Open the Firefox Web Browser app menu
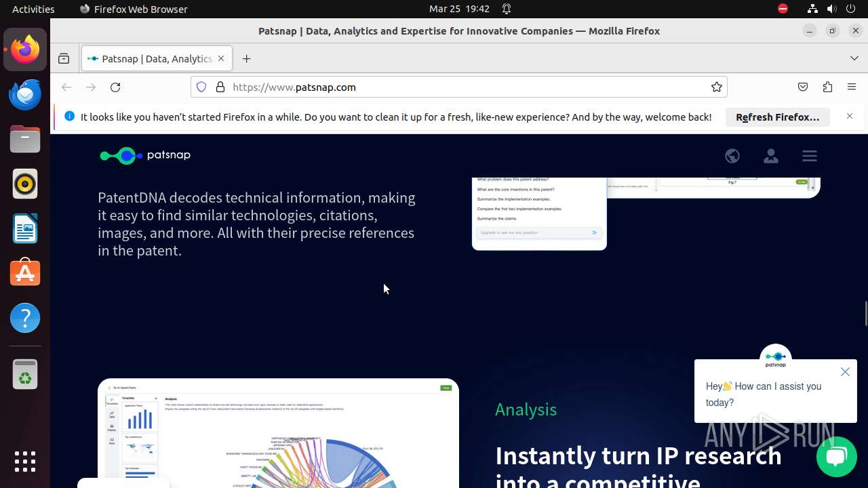 pos(134,9)
